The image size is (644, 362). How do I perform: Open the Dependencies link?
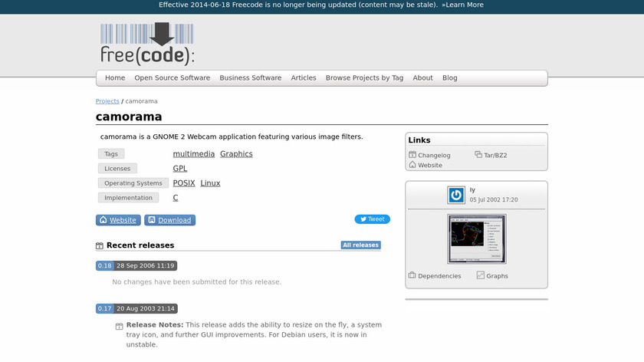439,276
